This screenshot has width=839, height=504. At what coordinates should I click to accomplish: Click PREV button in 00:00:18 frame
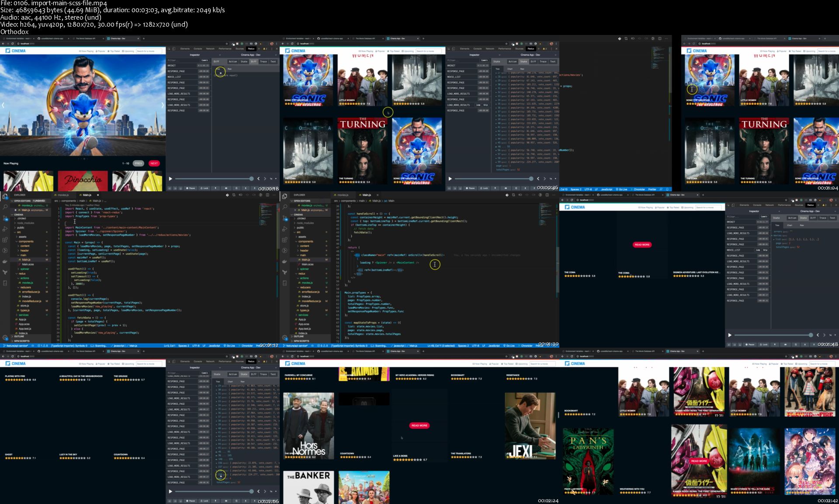[x=139, y=163]
